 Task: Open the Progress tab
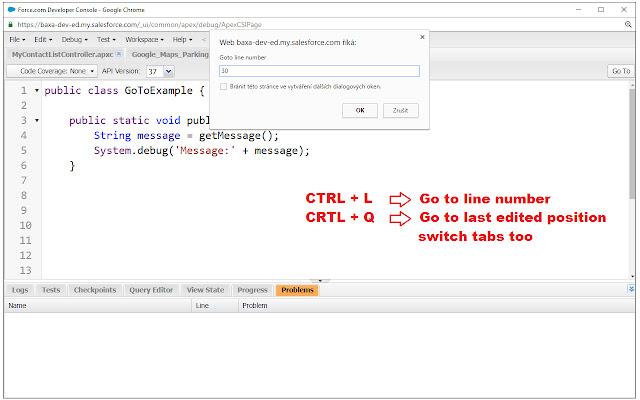tap(253, 290)
